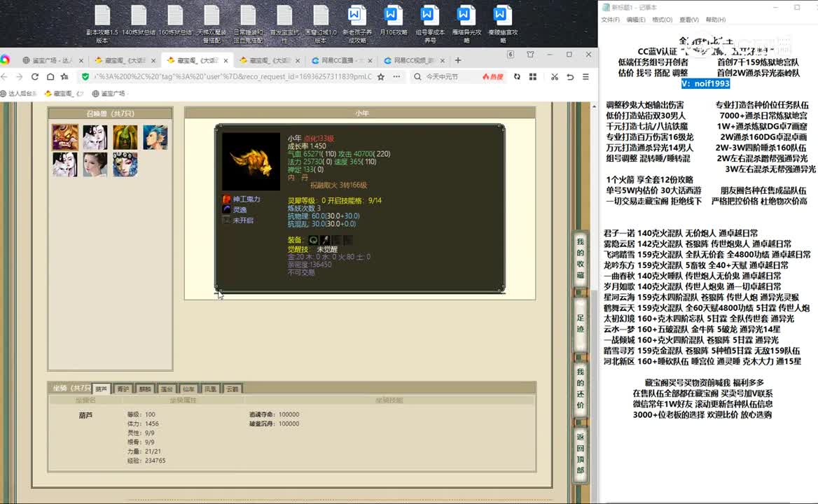Image resolution: width=818 pixels, height=504 pixels.
Task: Favorite this page with the address-bar star
Action: [381, 76]
